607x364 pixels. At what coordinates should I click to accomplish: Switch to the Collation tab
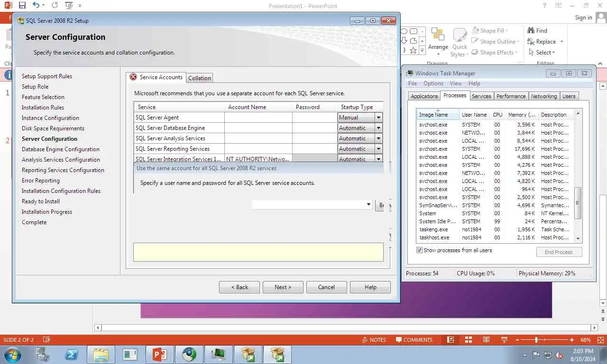[200, 78]
